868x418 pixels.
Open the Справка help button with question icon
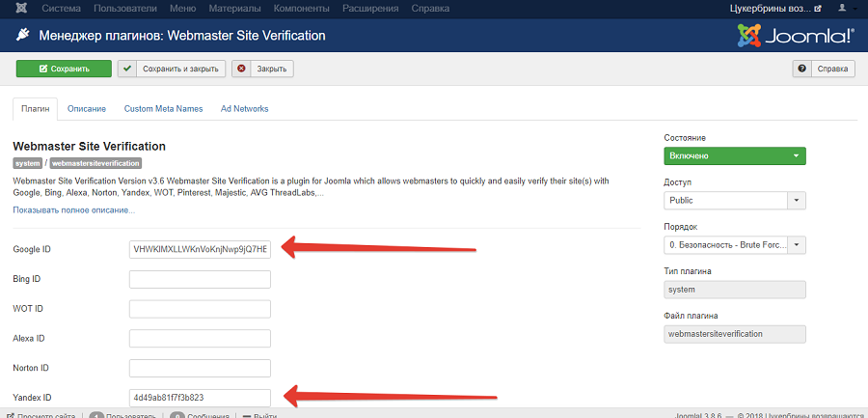pyautogui.click(x=823, y=69)
